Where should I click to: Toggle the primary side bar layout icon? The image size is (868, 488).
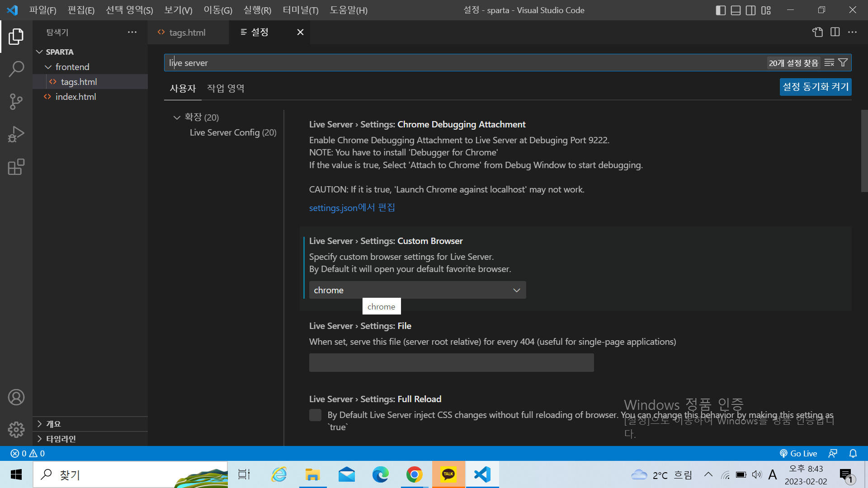pos(721,10)
